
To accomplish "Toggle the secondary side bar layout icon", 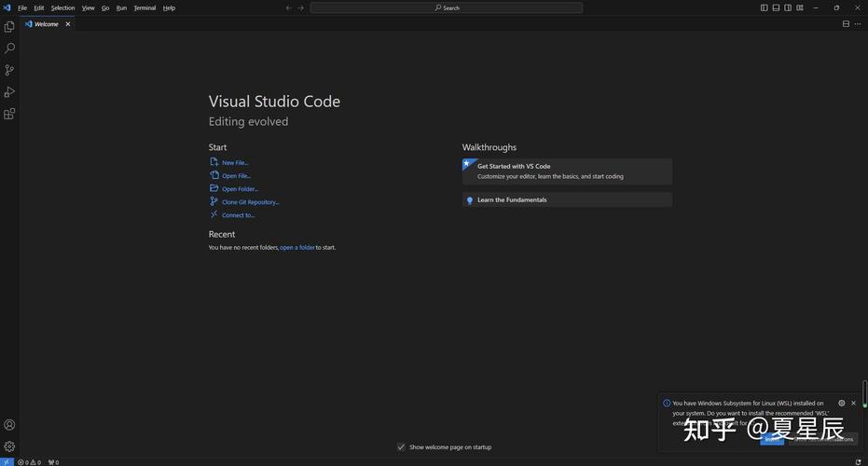I will point(788,7).
